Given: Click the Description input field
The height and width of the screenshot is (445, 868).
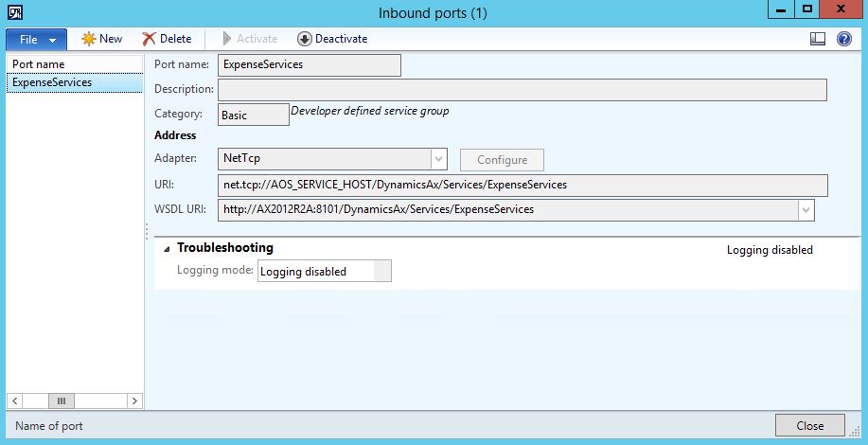Looking at the screenshot, I should 522,90.
